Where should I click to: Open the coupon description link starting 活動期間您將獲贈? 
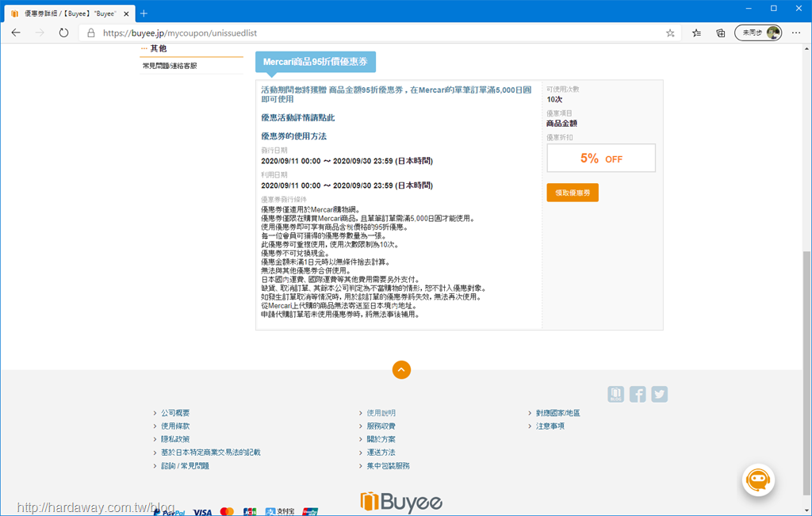(x=396, y=94)
